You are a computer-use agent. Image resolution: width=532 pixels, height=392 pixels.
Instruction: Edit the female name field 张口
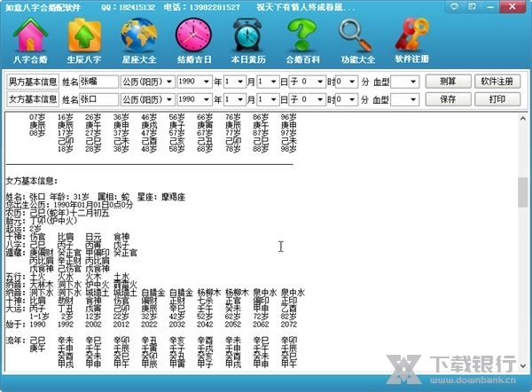pos(98,99)
